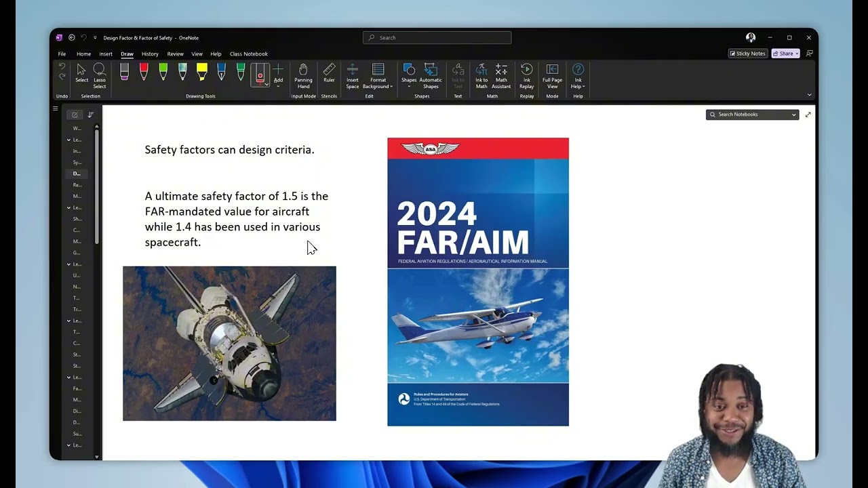The height and width of the screenshot is (488, 868).
Task: Start Ink Replay
Action: point(527,75)
